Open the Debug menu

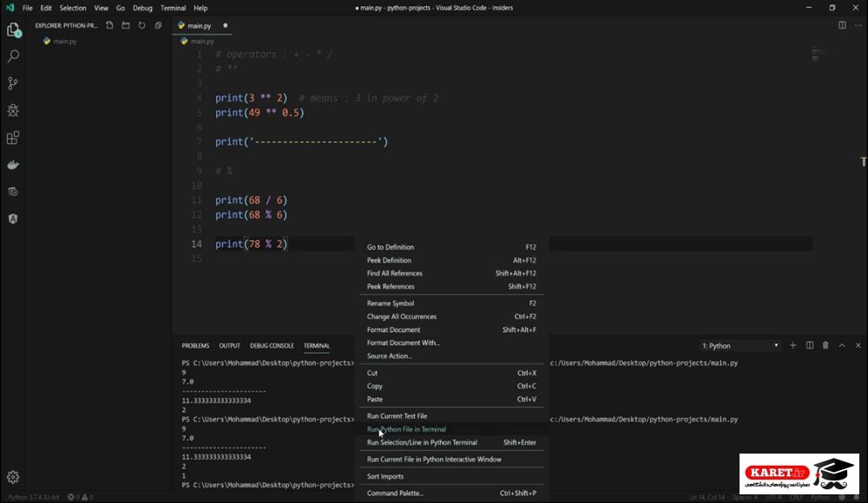coord(142,8)
